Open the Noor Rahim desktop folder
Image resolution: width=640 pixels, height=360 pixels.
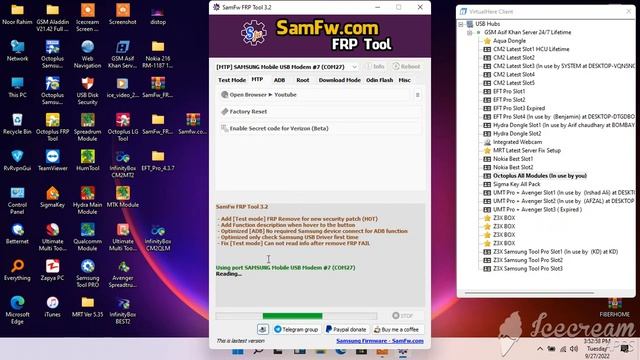click(17, 13)
